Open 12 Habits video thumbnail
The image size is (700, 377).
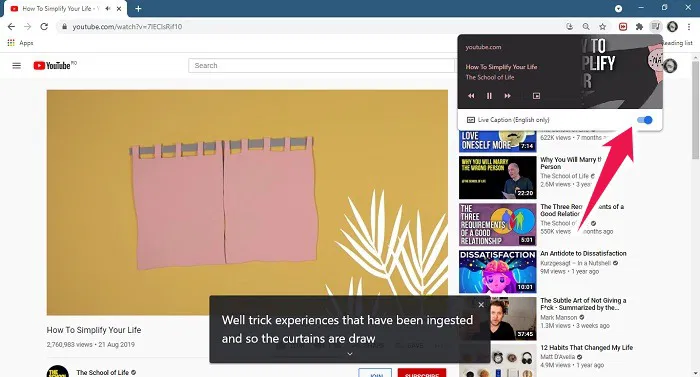tap(497, 360)
